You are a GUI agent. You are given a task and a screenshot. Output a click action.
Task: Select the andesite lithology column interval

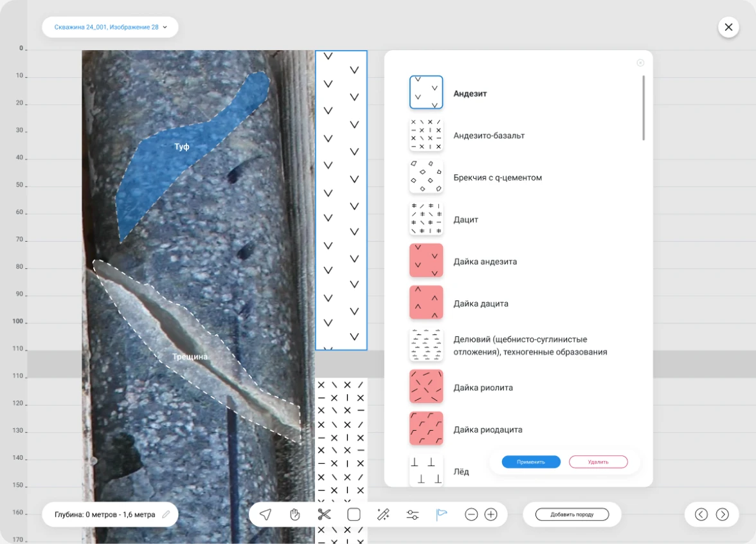coord(341,200)
